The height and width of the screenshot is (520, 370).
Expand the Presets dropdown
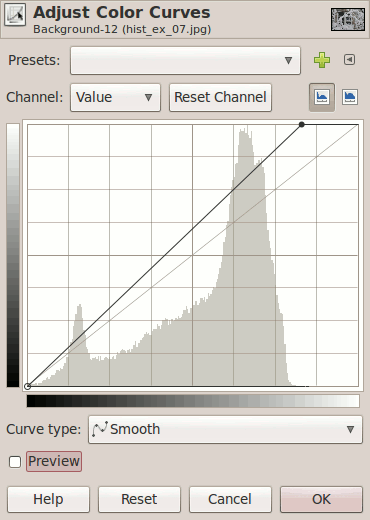(185, 60)
